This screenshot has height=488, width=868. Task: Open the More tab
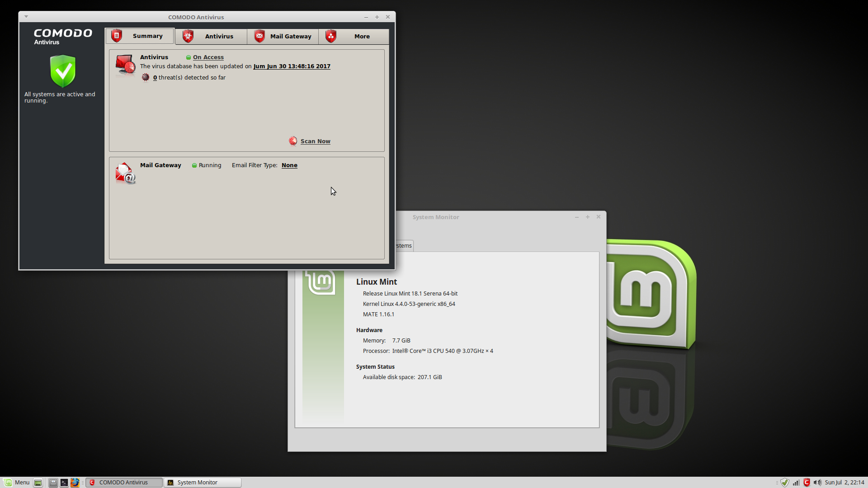pyautogui.click(x=354, y=37)
